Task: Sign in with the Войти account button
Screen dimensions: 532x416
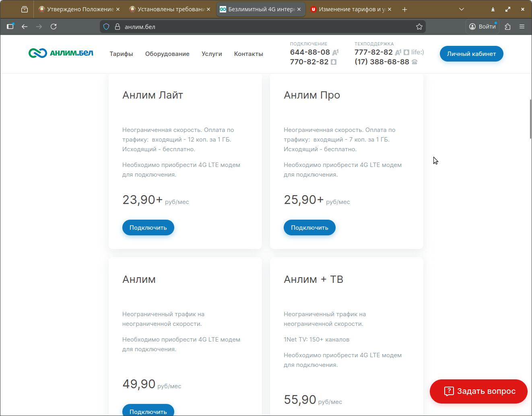Action: (x=483, y=27)
